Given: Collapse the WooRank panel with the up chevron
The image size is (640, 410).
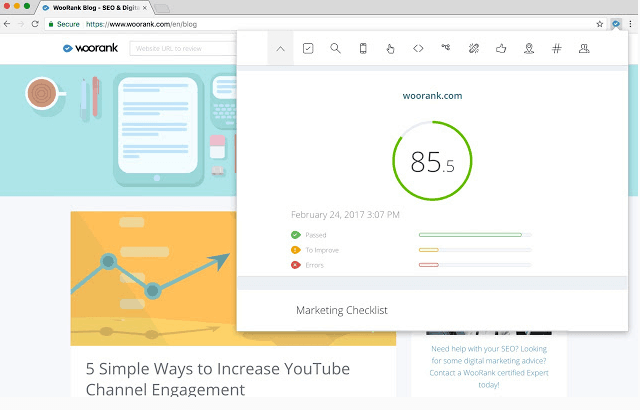Looking at the screenshot, I should (280, 49).
